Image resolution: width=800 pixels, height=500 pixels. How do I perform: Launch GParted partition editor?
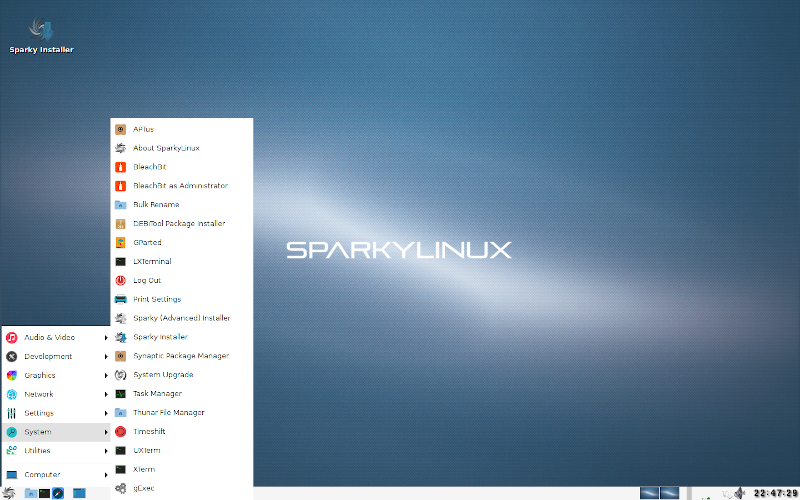(182, 242)
